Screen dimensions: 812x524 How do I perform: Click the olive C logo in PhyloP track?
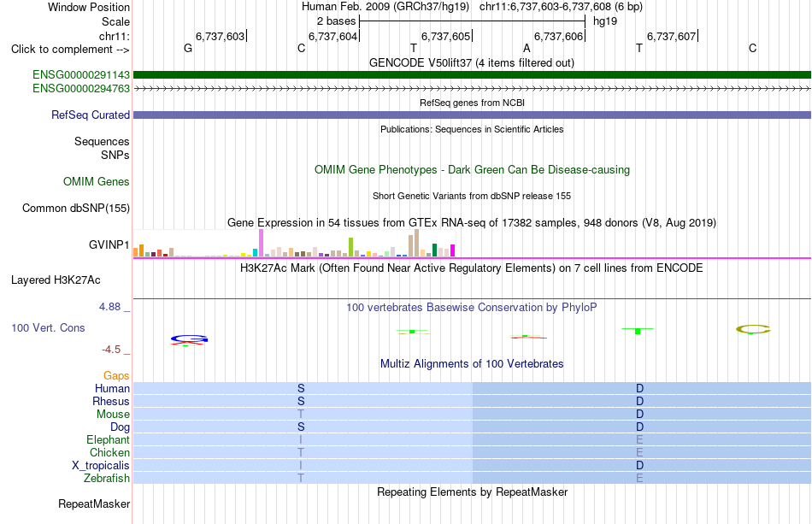point(754,329)
